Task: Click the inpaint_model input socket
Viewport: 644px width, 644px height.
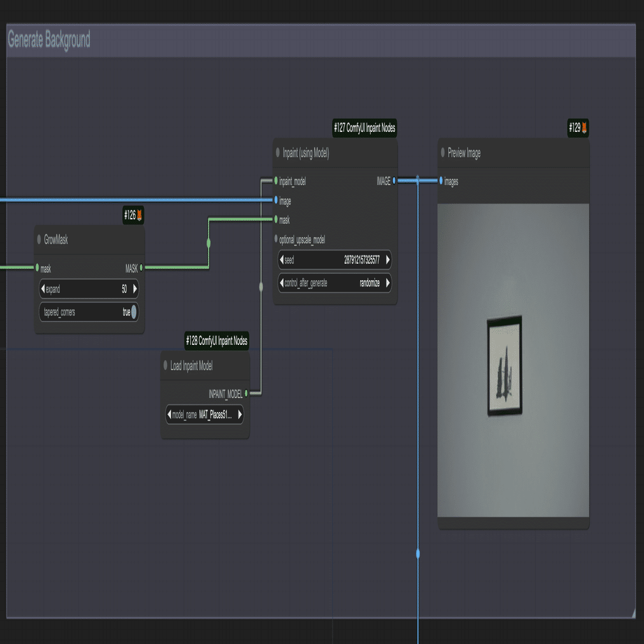Action: 276,180
